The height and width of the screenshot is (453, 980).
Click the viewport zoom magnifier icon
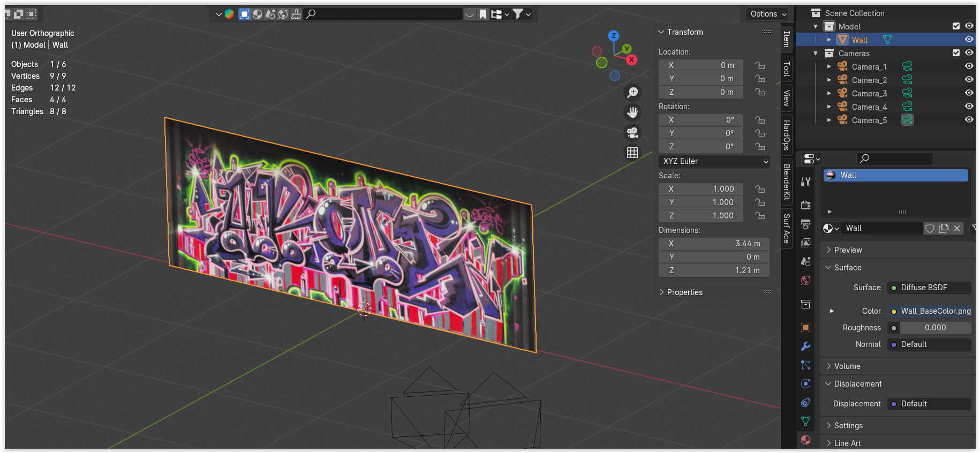coord(632,93)
